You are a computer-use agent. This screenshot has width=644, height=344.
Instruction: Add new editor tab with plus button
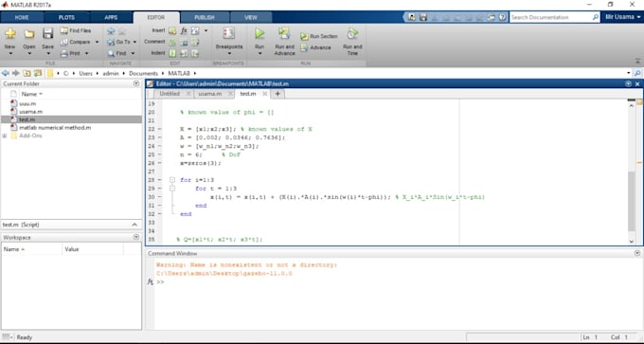click(x=277, y=94)
